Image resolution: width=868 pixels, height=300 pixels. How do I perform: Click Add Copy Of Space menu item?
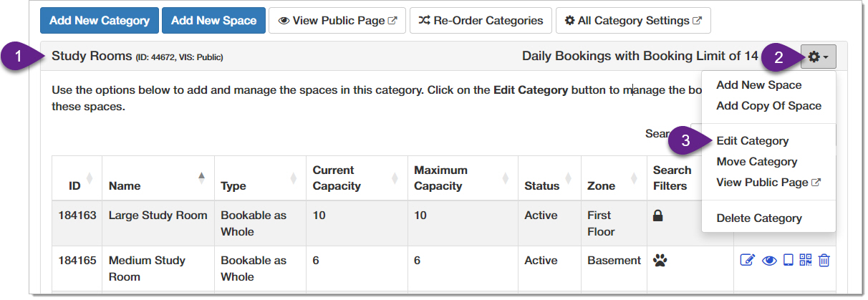(768, 106)
